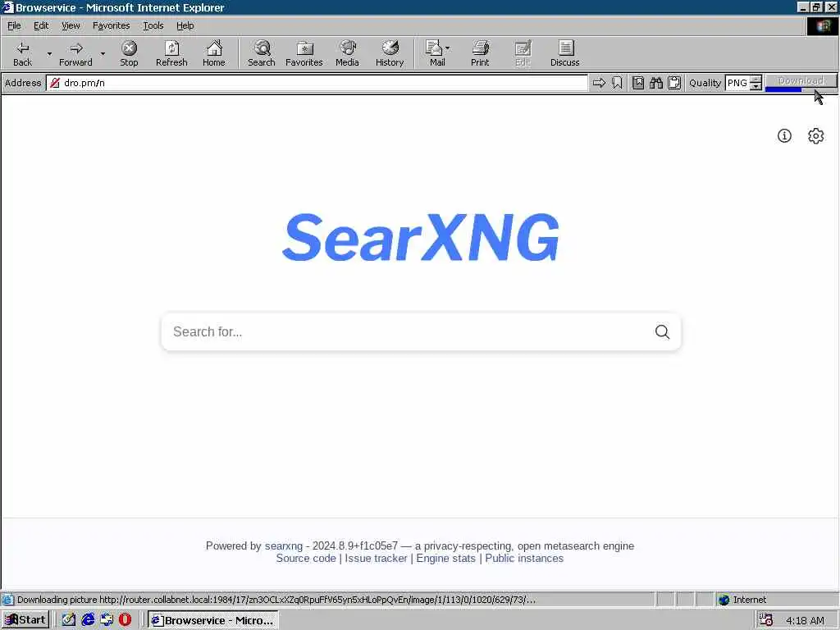Open the Help menu

[x=185, y=25]
